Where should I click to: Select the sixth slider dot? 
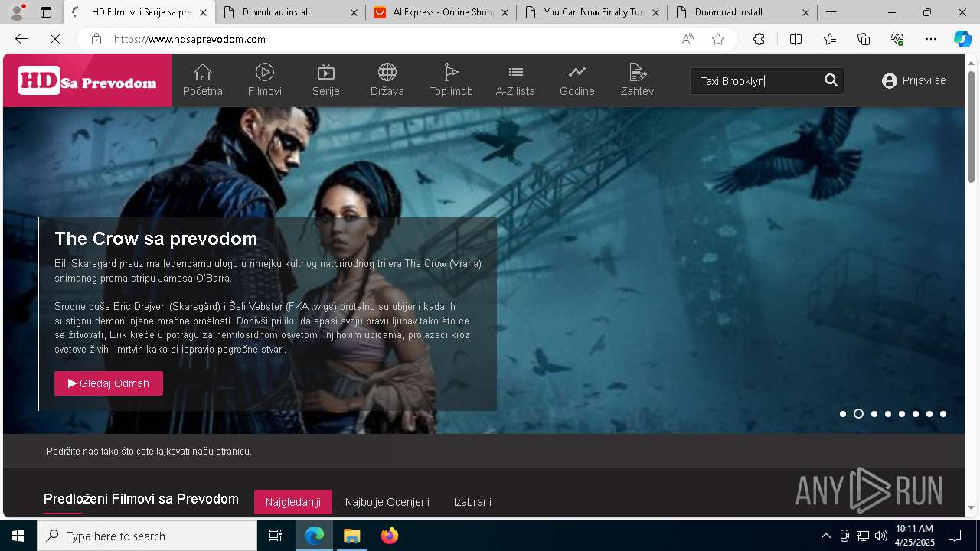point(916,414)
